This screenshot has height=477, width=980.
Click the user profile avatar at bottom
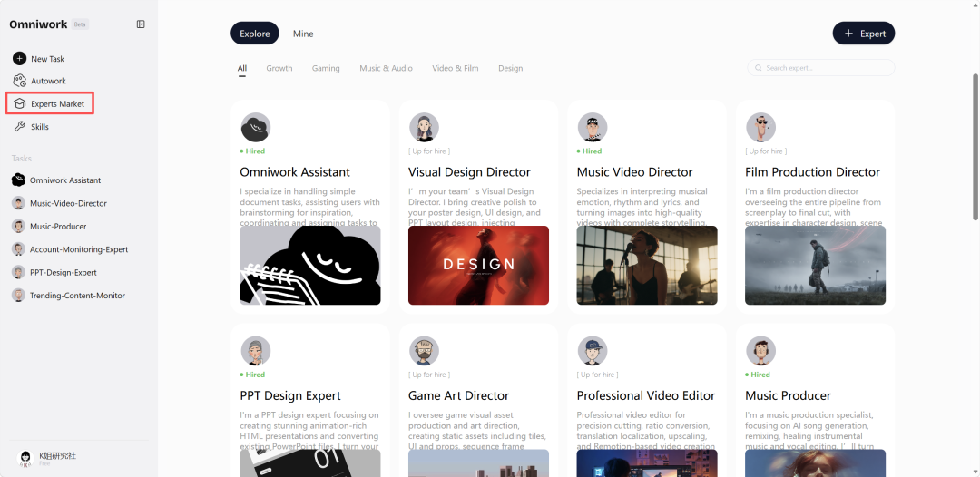(25, 459)
